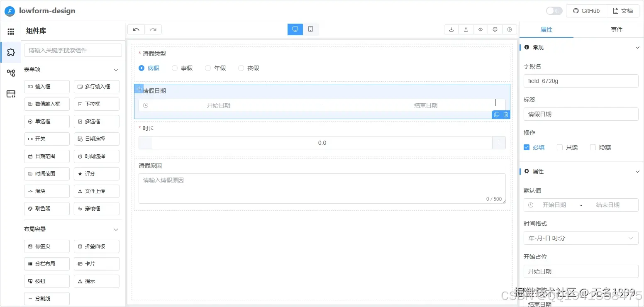This screenshot has width=644, height=307.
Task: Collapse the 表单项 section
Action: pos(116,70)
